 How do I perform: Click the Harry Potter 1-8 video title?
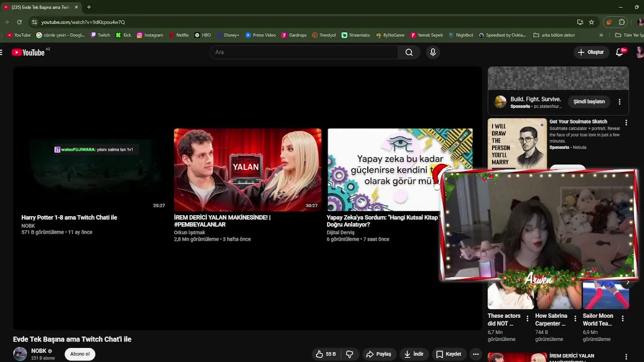pos(69,218)
